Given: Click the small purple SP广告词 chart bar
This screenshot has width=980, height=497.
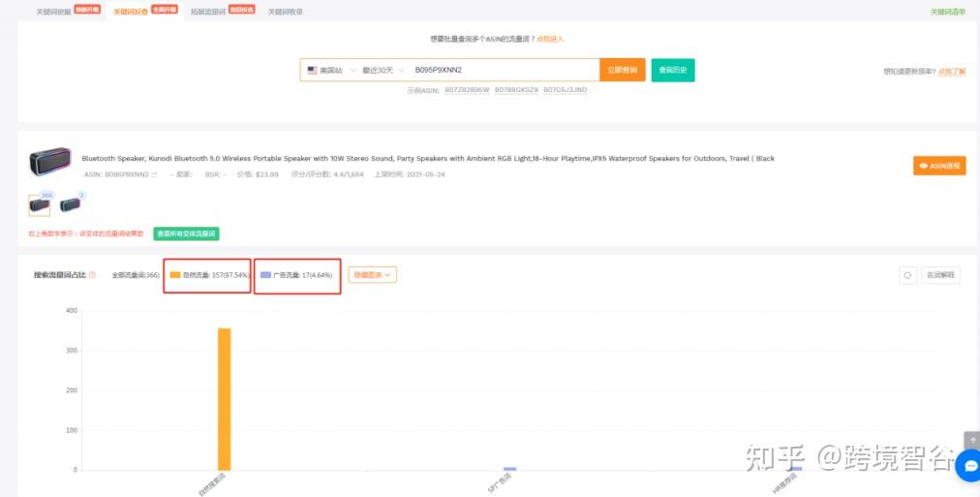Looking at the screenshot, I should [510, 468].
